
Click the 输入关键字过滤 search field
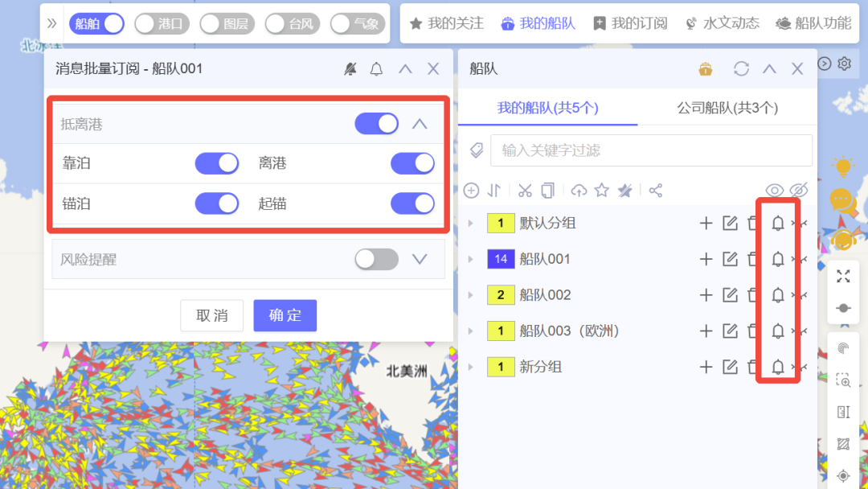pyautogui.click(x=651, y=150)
